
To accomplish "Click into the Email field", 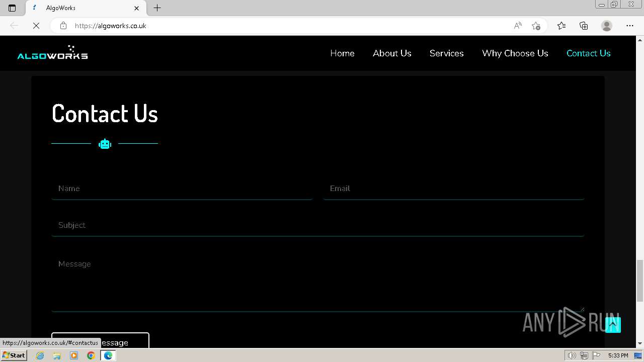I will tap(453, 189).
